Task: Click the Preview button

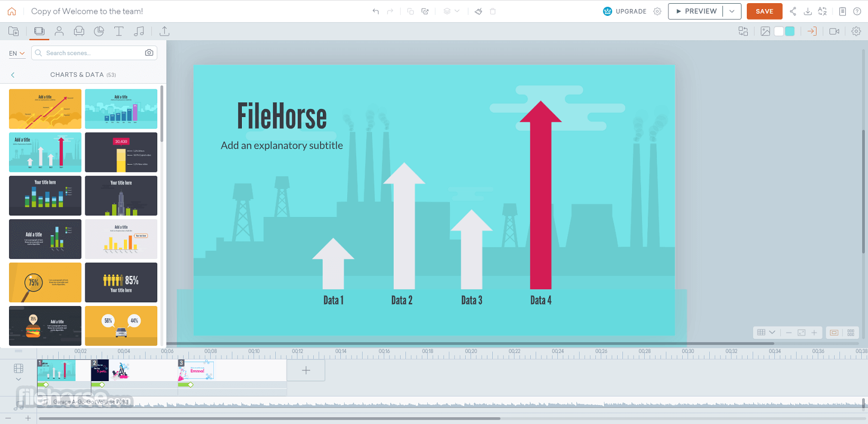Action: pyautogui.click(x=696, y=11)
